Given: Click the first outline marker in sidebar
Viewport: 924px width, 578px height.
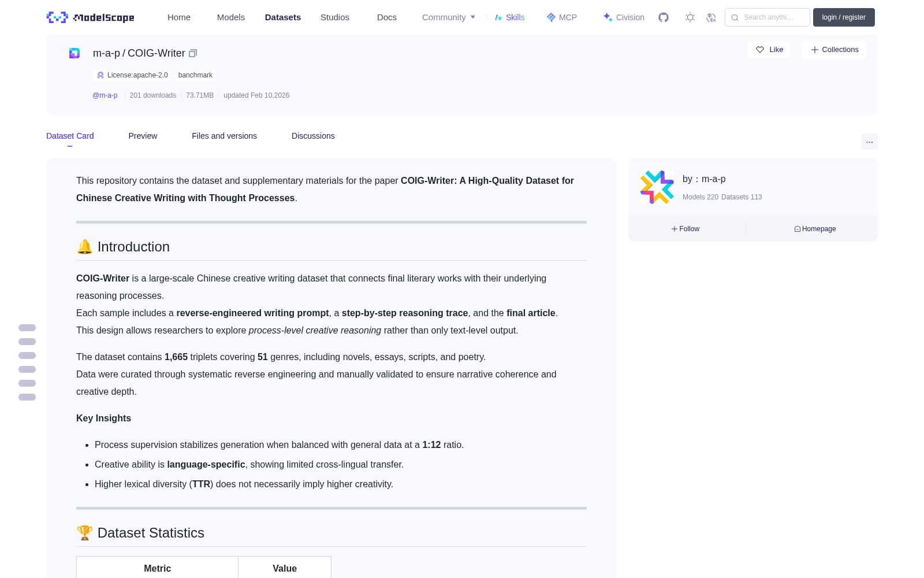Looking at the screenshot, I should 27,328.
